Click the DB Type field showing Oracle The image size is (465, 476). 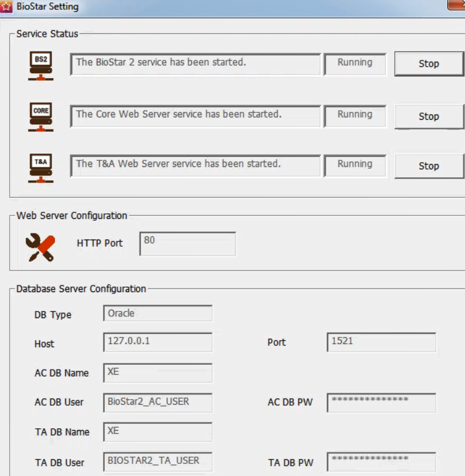[x=158, y=313]
